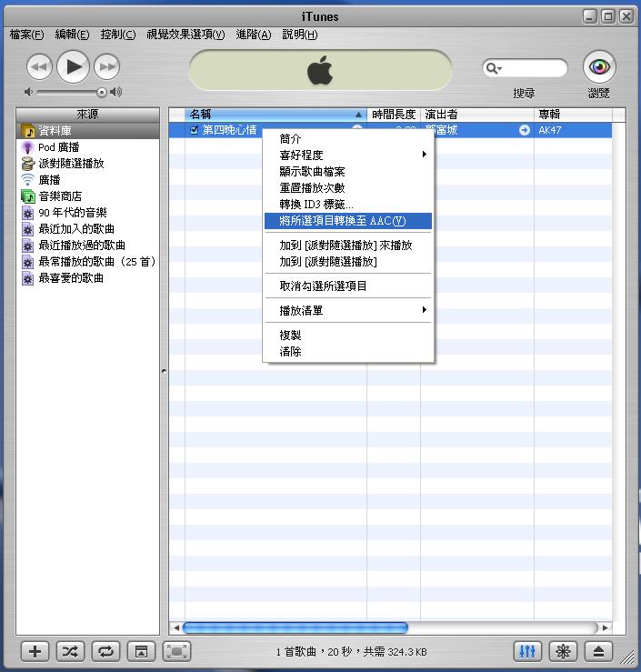Image resolution: width=641 pixels, height=672 pixels.
Task: Skip to the next track button
Action: (107, 66)
